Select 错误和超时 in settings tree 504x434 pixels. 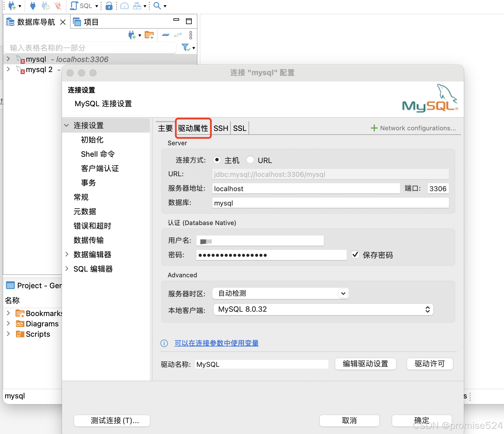92,226
